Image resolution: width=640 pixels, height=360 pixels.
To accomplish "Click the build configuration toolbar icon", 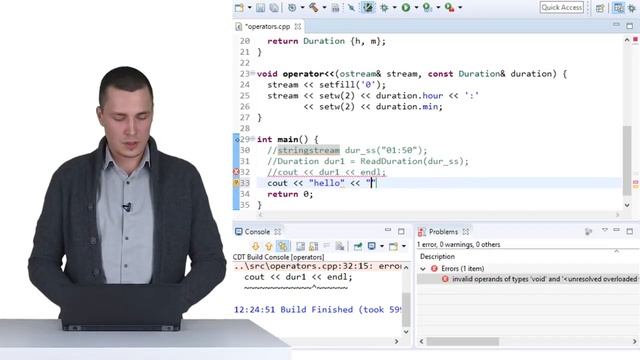I will (x=292, y=7).
